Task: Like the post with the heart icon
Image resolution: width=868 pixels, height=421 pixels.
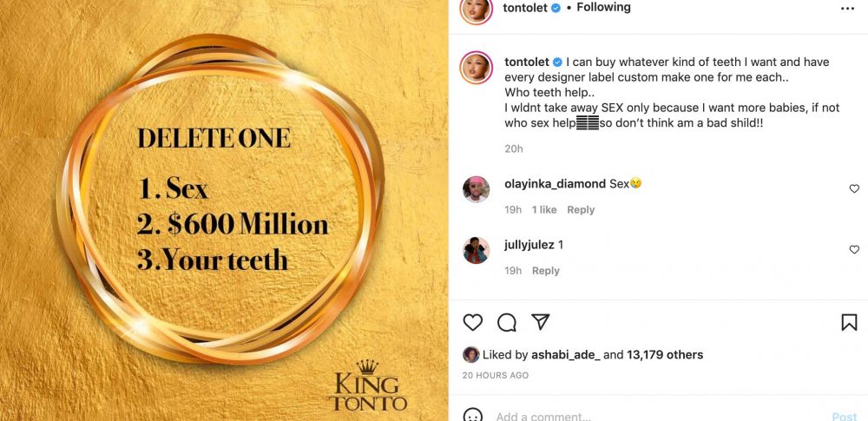Action: [472, 322]
